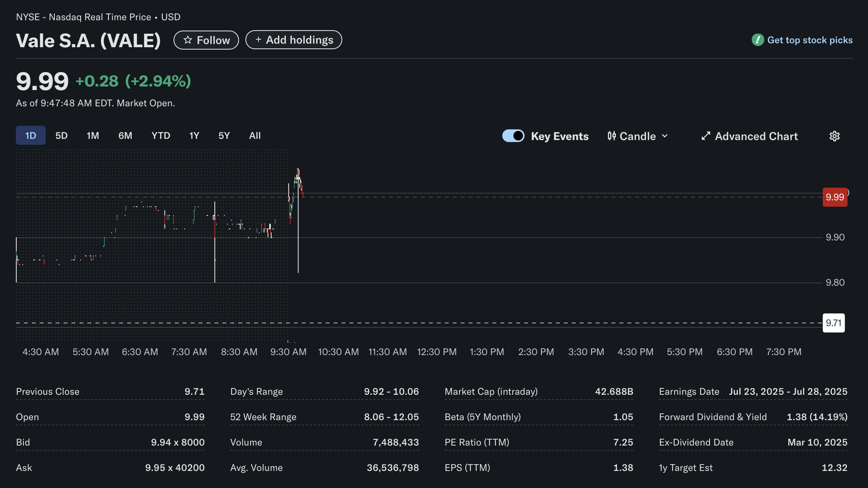Click the Beta value 1.05
The height and width of the screenshot is (488, 868).
(x=623, y=417)
